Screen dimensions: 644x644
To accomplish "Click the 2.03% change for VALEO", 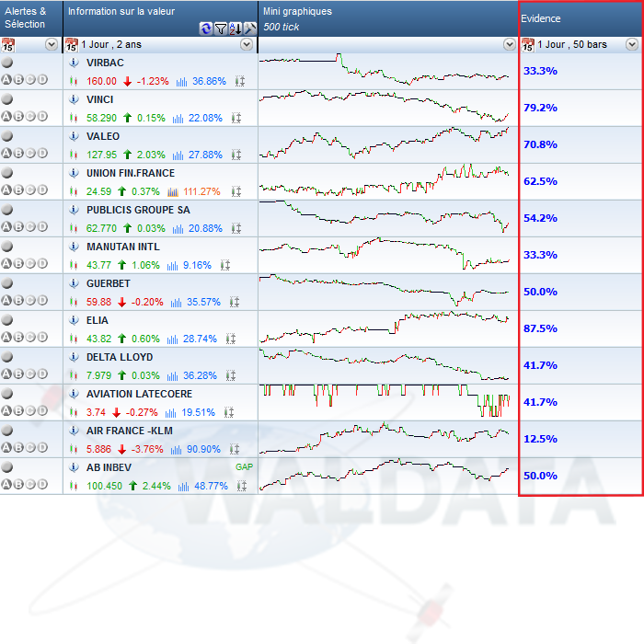I will (x=151, y=155).
